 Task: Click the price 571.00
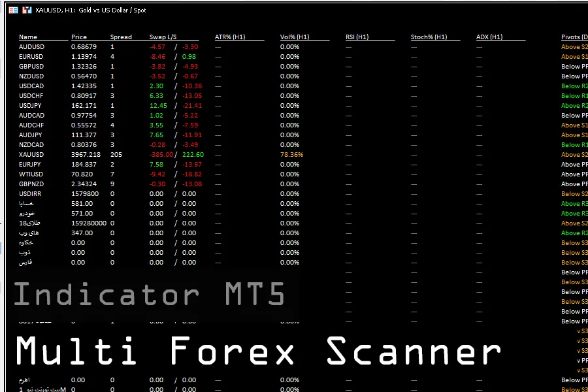82,213
